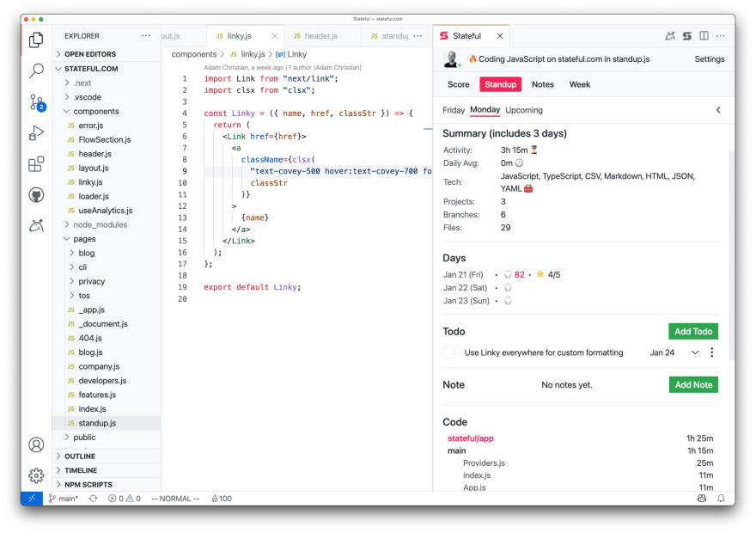Expand the OUTLINE section

tap(107, 456)
